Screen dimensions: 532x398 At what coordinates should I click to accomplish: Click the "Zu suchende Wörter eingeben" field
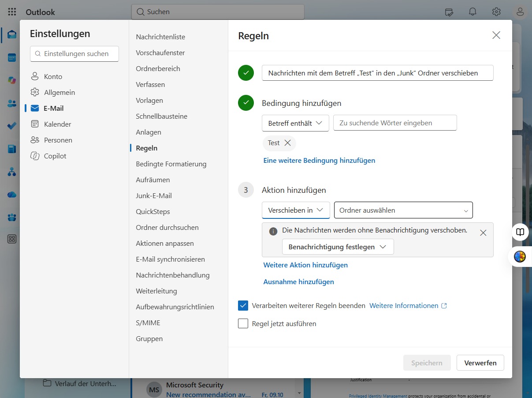point(395,123)
